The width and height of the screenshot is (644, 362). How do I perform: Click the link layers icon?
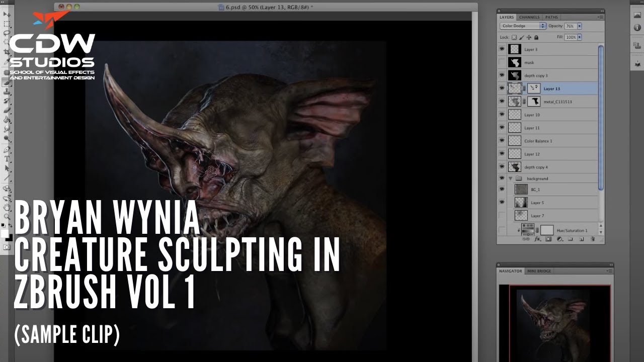pos(526,239)
